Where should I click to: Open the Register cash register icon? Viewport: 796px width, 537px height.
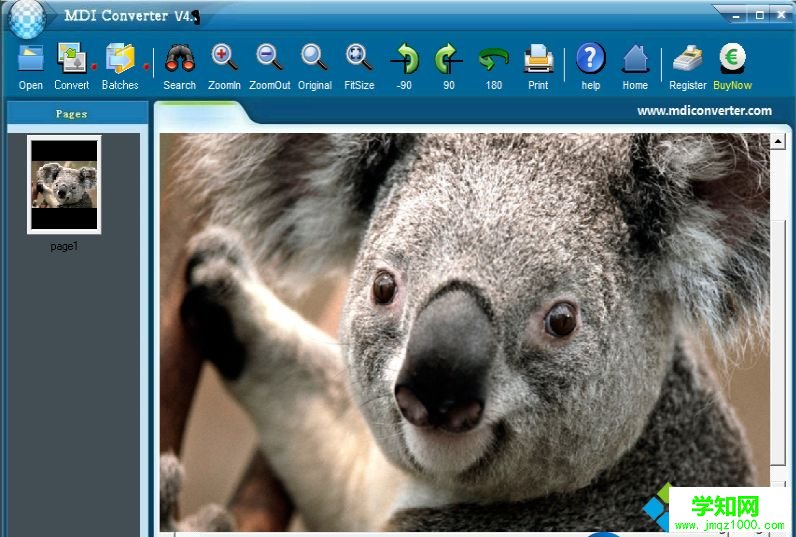pos(688,58)
